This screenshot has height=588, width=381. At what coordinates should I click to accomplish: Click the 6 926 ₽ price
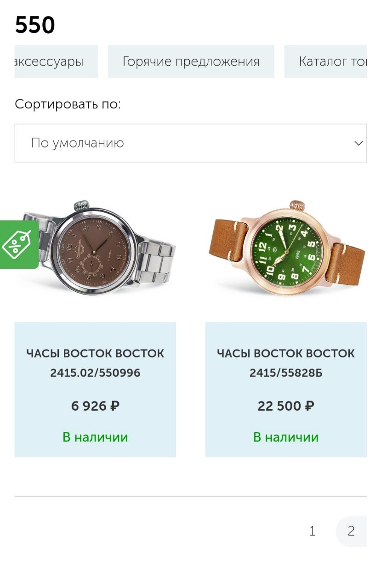click(95, 406)
